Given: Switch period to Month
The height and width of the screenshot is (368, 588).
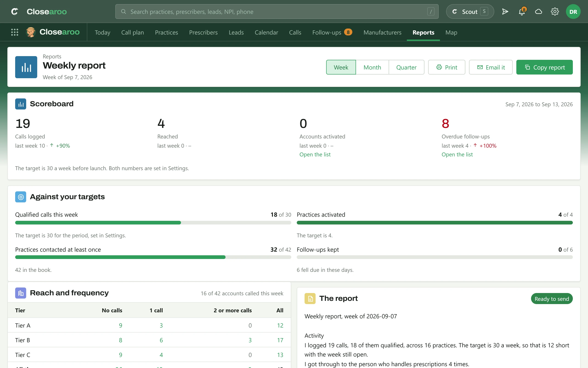Looking at the screenshot, I should [x=372, y=67].
